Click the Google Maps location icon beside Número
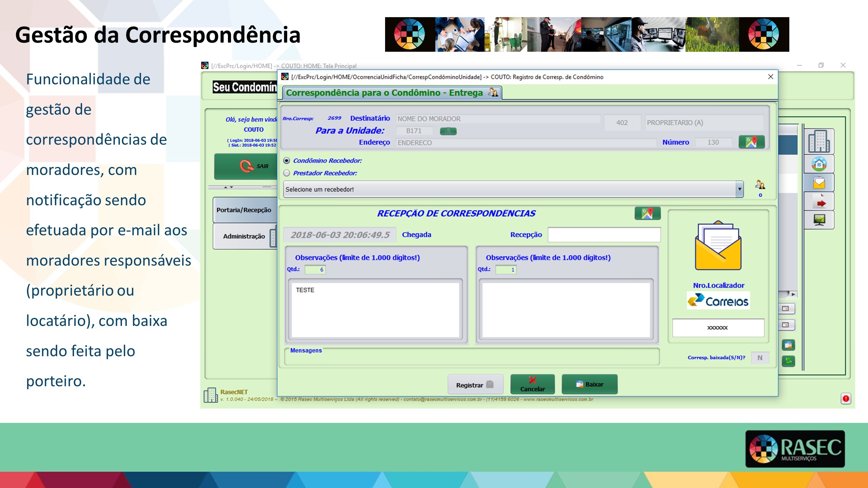868x488 pixels. [752, 142]
